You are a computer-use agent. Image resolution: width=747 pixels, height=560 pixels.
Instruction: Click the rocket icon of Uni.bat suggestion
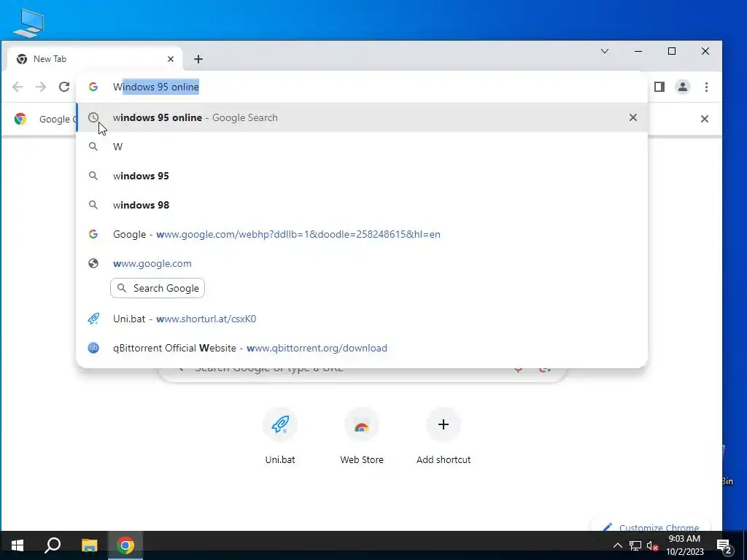coord(93,319)
